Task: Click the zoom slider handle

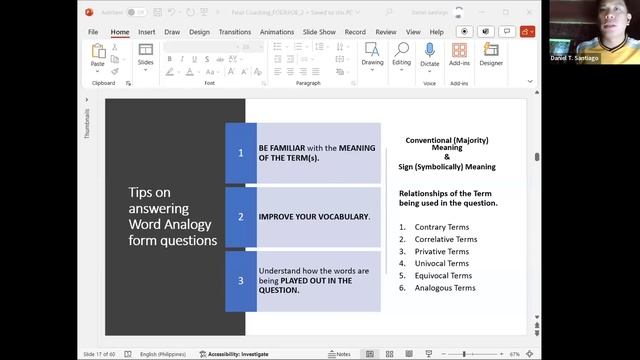Action: (464, 354)
